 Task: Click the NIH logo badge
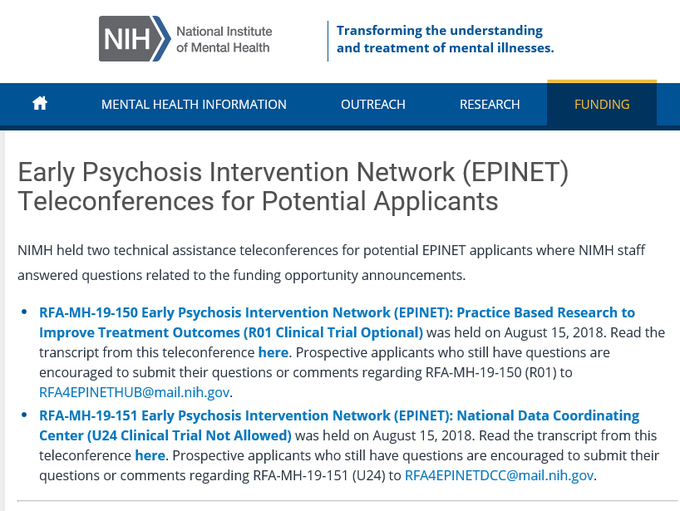point(135,39)
